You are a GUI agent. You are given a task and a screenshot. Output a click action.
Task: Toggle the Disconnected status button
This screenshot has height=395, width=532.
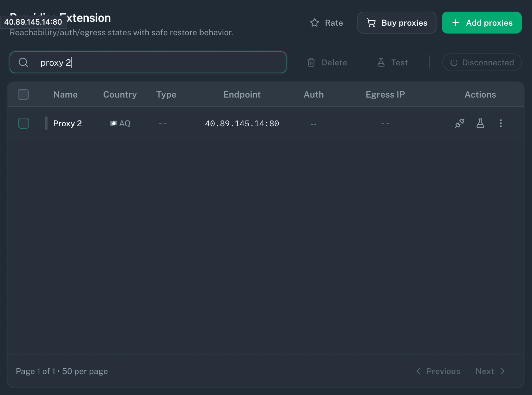point(482,62)
